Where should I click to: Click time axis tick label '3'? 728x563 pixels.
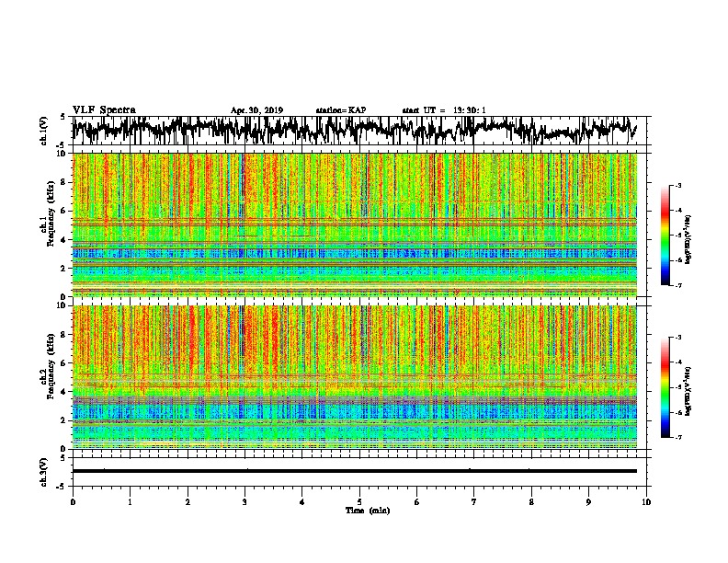click(245, 502)
